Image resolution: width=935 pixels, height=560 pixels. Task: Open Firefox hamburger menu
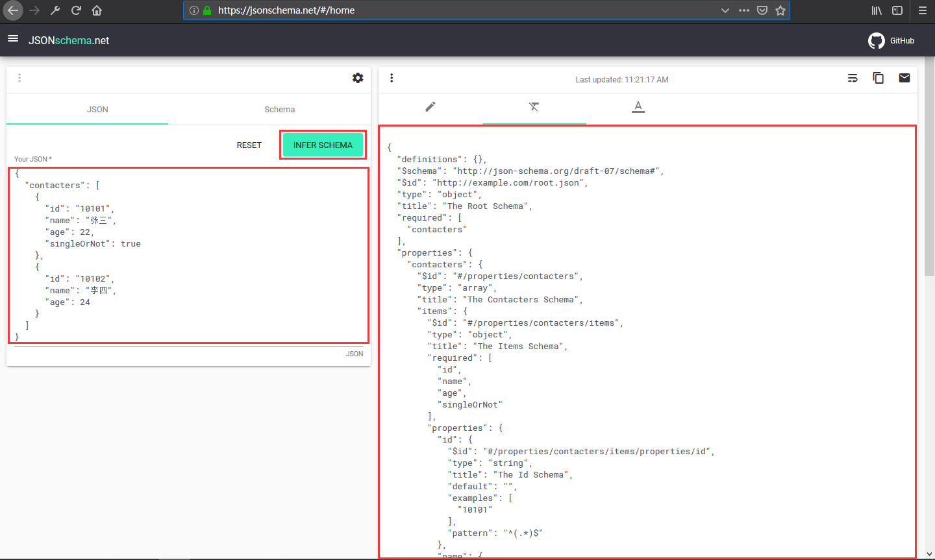point(922,10)
